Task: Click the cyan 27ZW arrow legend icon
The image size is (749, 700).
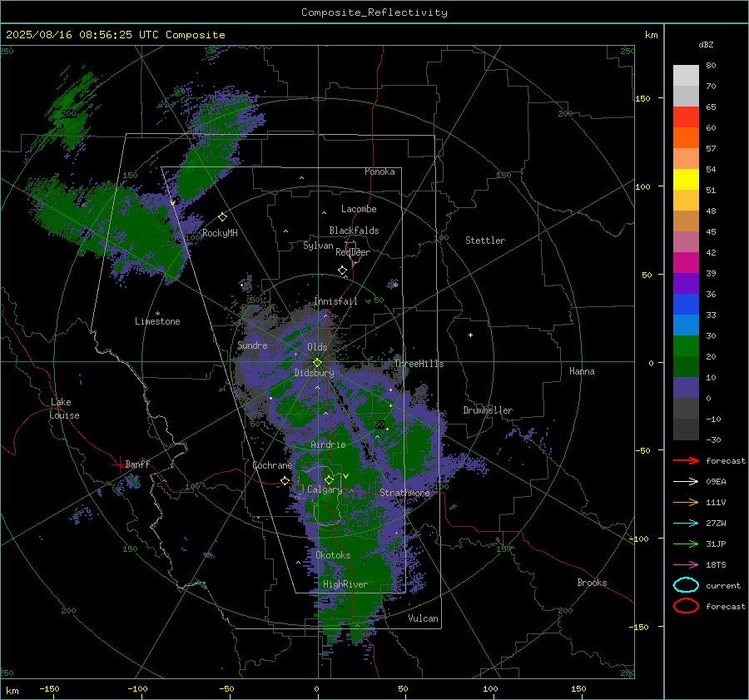Action: [x=686, y=524]
